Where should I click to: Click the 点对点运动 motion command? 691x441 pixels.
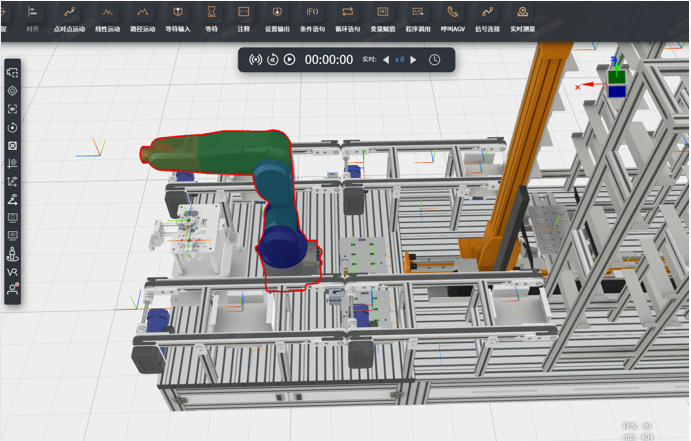click(x=70, y=18)
